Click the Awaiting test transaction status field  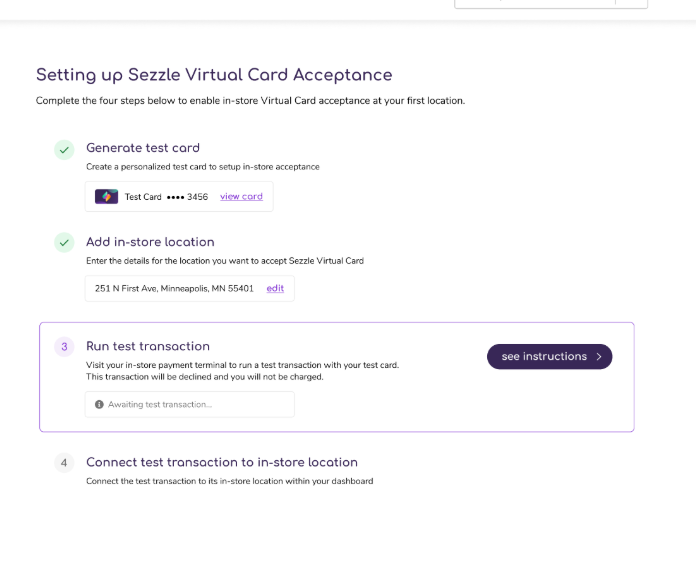tap(190, 405)
